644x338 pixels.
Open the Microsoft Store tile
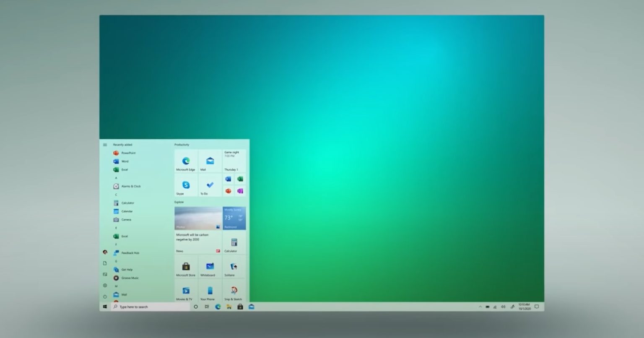coord(185,267)
